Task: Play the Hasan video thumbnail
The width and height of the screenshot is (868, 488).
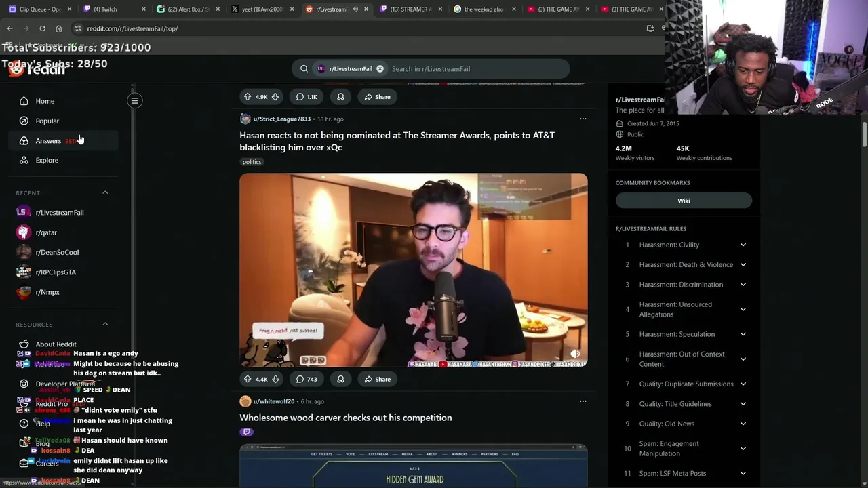Action: (x=414, y=270)
